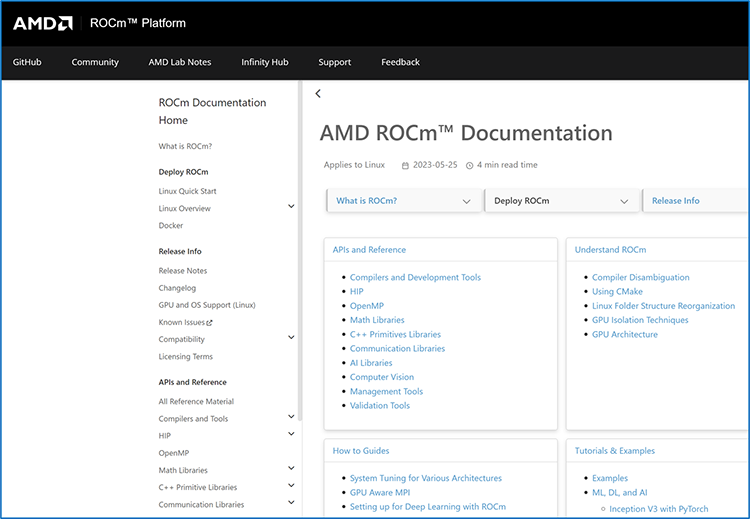
Task: Open Support in the top navigation
Action: [334, 62]
